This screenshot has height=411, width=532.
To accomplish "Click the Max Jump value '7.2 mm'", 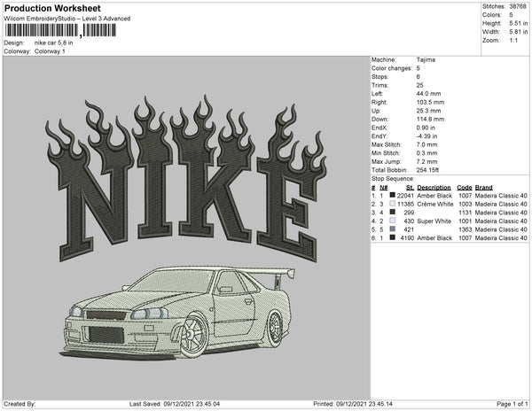I will tap(426, 161).
